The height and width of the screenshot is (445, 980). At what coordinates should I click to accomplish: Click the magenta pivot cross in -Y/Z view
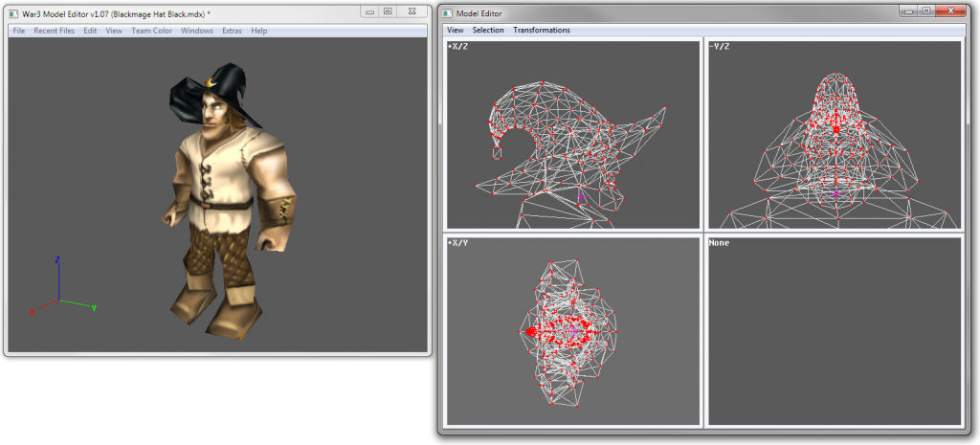point(835,193)
